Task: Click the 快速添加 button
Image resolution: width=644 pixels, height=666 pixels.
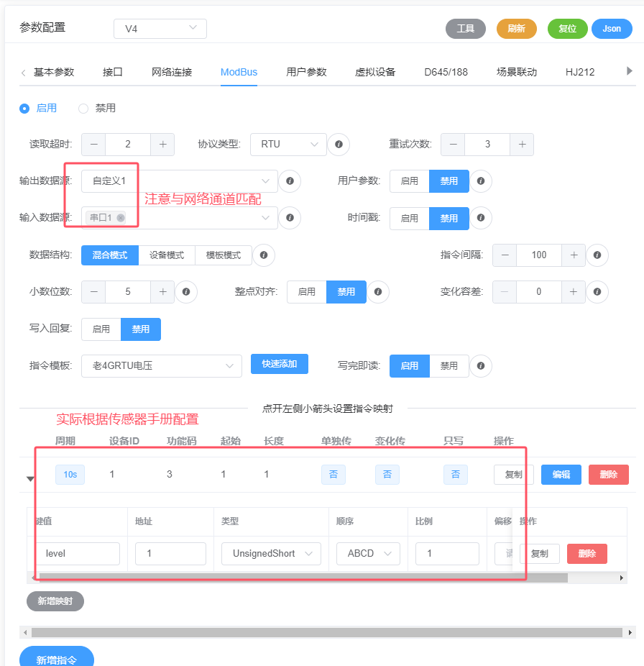Action: point(280,364)
